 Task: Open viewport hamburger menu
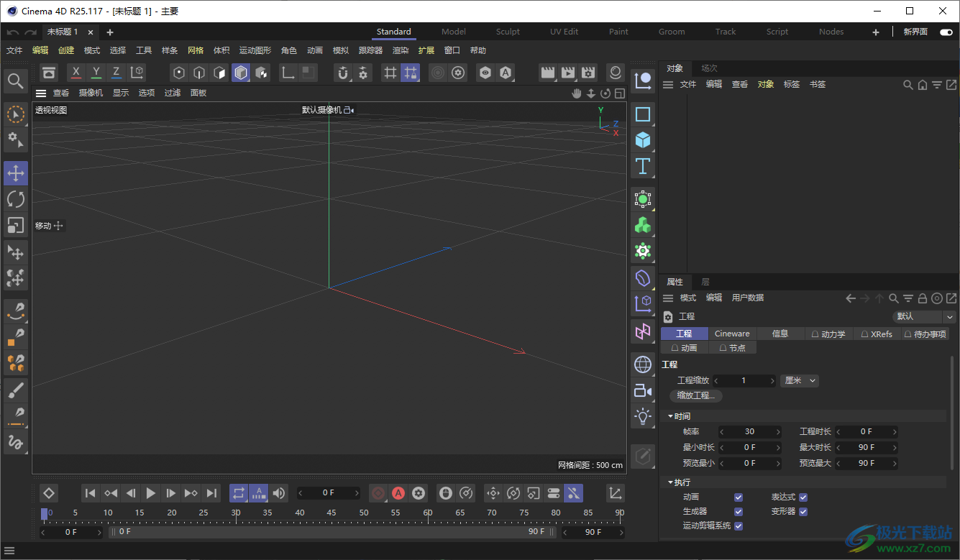(41, 93)
